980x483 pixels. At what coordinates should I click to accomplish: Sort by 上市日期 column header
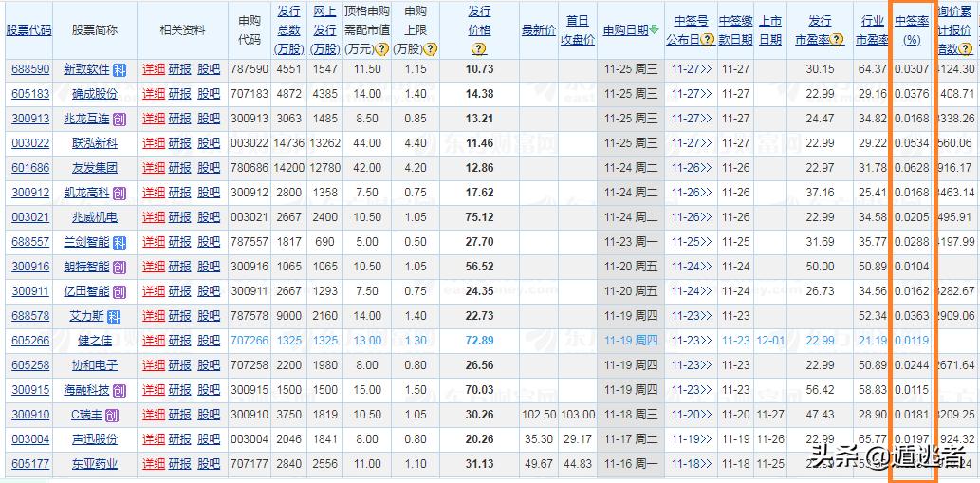point(770,30)
